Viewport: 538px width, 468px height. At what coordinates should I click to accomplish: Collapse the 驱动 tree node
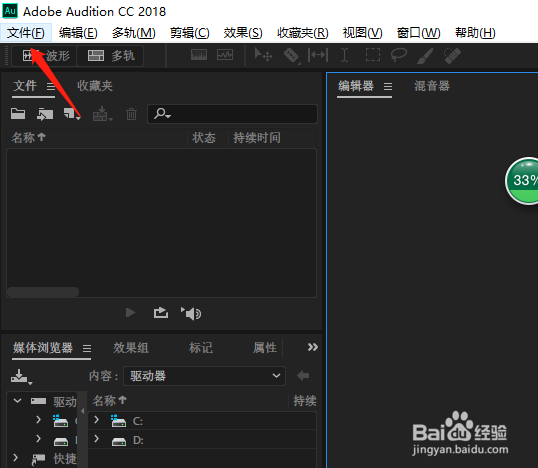pyautogui.click(x=17, y=400)
